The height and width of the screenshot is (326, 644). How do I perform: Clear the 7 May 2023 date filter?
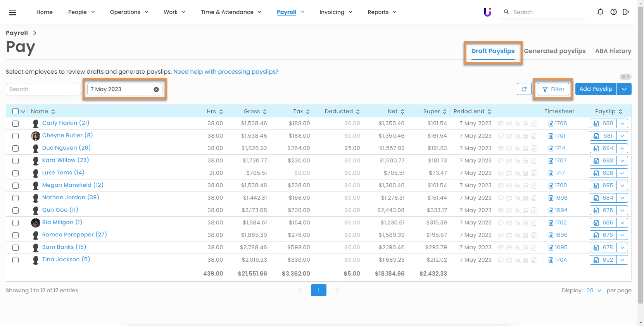pos(156,90)
